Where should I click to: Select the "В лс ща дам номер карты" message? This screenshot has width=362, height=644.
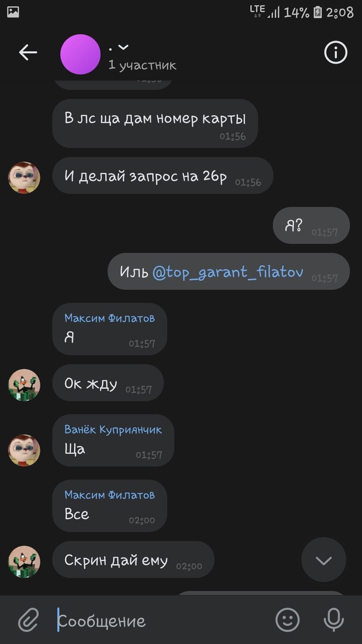tap(155, 123)
